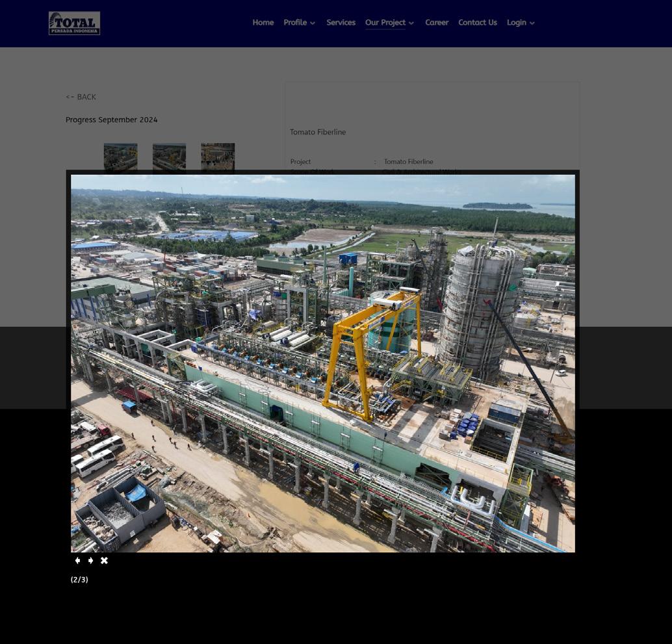Expand the Profile dropdown chevron

coord(313,23)
